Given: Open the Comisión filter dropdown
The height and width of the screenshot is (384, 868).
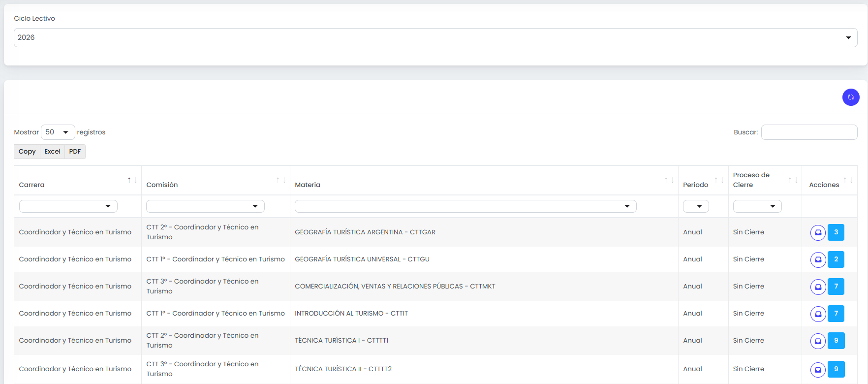Looking at the screenshot, I should coord(205,206).
